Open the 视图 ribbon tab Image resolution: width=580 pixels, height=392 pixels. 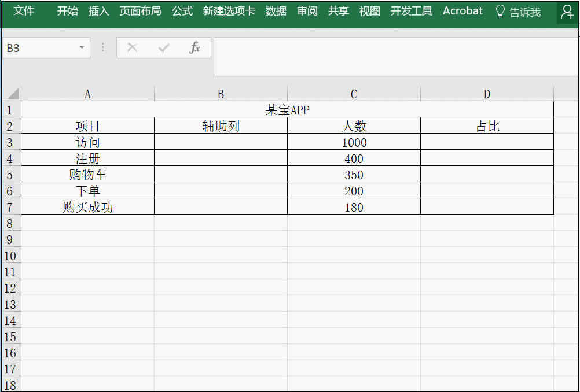369,11
